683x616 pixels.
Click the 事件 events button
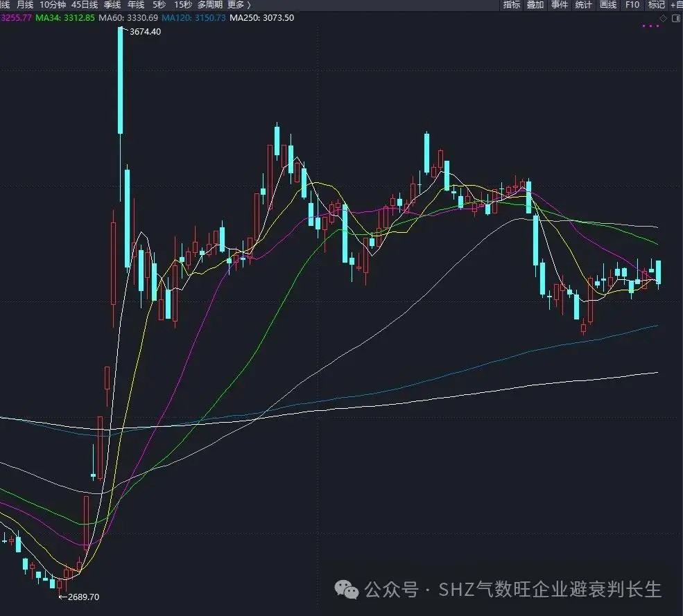click(x=559, y=5)
